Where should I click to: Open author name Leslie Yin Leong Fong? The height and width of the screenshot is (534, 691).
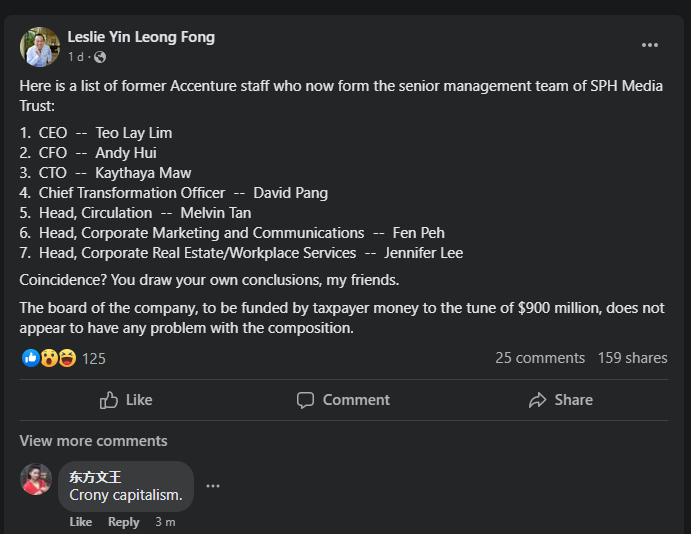pyautogui.click(x=141, y=37)
